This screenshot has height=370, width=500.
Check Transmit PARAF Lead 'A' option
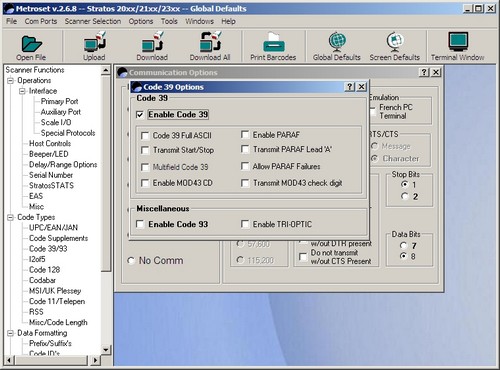tap(245, 149)
